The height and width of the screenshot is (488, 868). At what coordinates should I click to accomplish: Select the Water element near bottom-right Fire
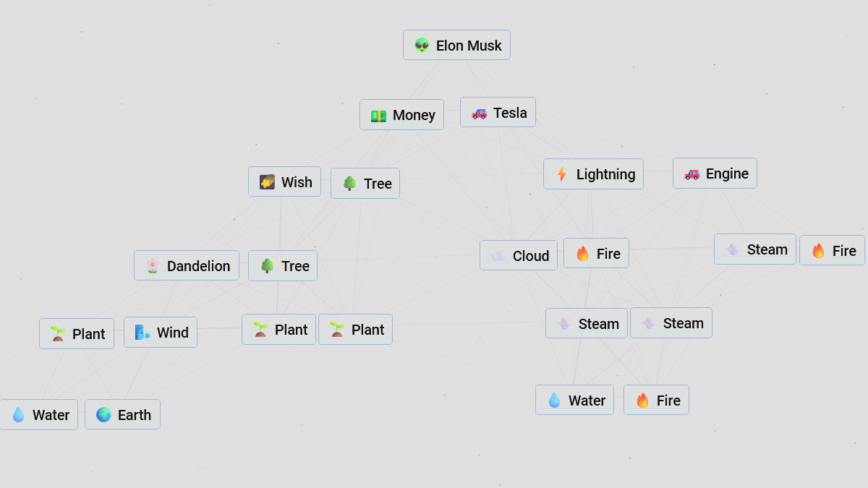click(574, 399)
